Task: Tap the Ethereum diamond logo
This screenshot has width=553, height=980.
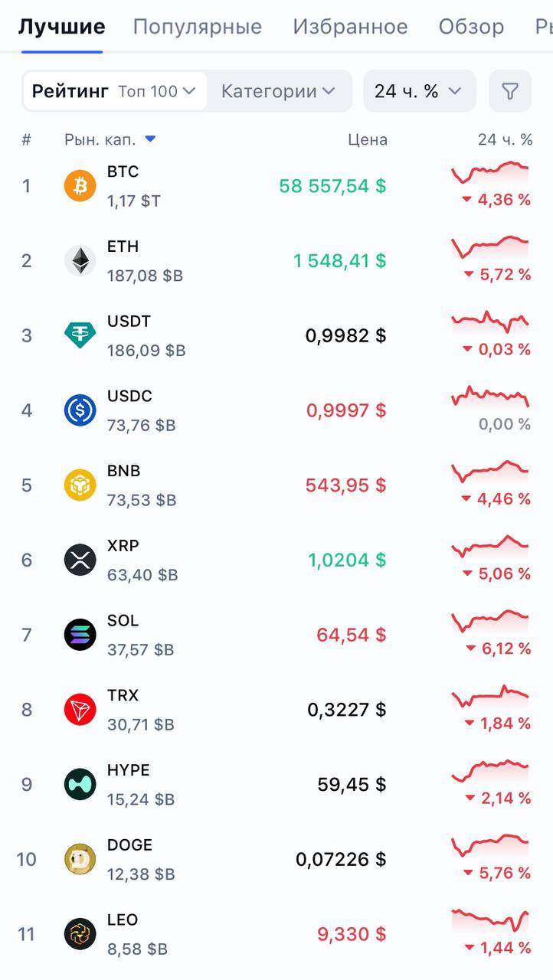Action: coord(80,261)
